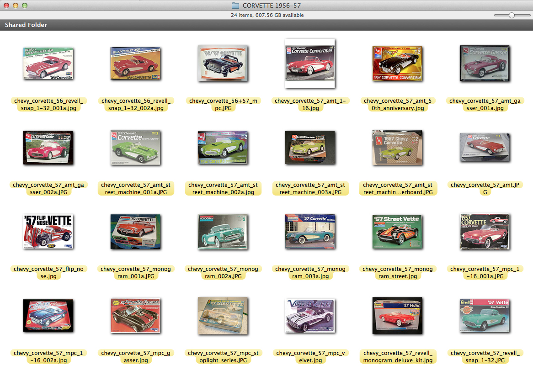
Task: Click the "Shared Folder" banner label
Action: coord(26,25)
